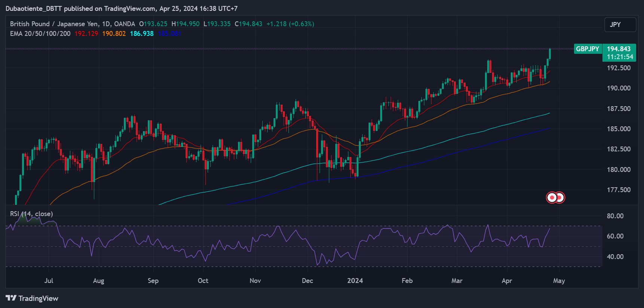Click the bar countdown timer 11:21:54

tap(620, 57)
